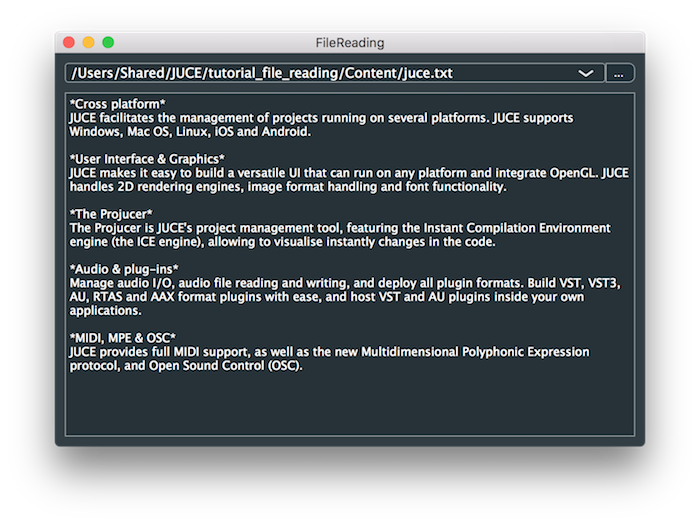Maximize window with the green button
700x525 pixels.
point(108,43)
